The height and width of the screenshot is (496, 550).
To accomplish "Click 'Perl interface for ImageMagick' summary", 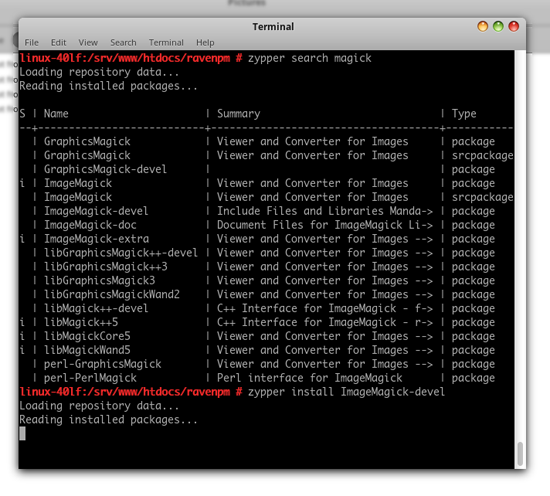I will click(x=309, y=378).
